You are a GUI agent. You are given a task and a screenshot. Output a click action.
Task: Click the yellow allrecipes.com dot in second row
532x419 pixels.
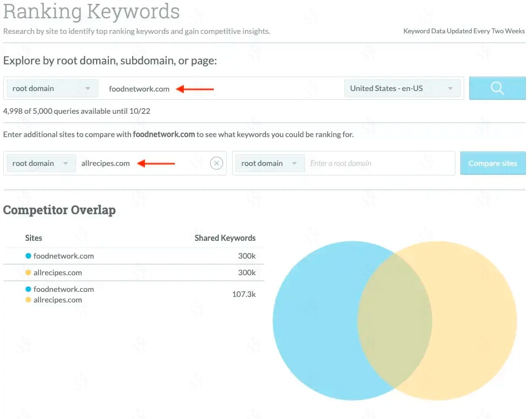(x=28, y=272)
